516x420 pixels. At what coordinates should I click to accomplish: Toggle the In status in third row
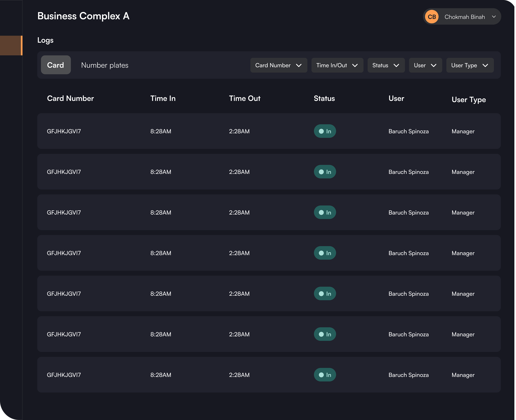pyautogui.click(x=325, y=212)
